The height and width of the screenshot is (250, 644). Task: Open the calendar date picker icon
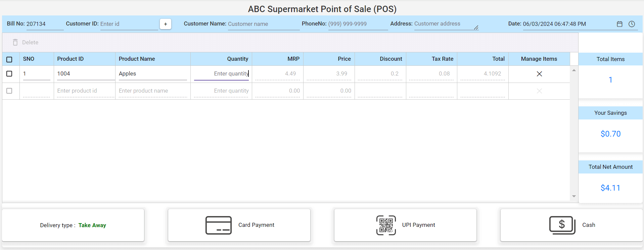[619, 24]
